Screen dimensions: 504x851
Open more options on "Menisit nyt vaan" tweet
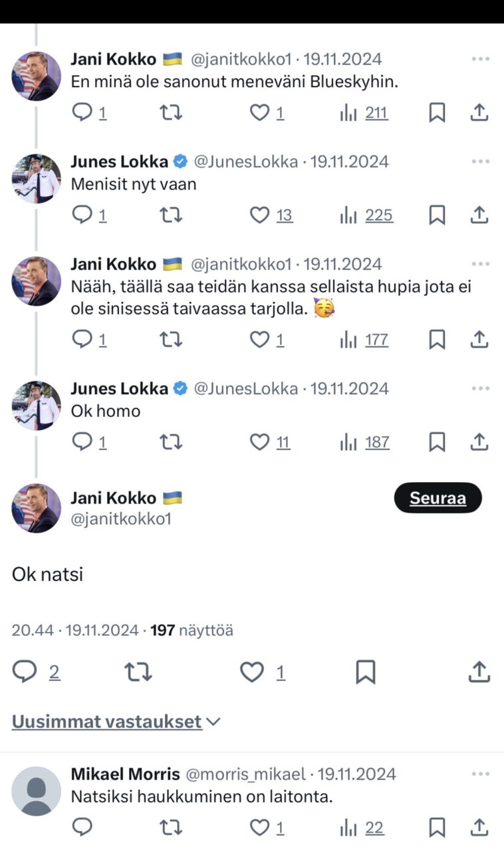[480, 162]
